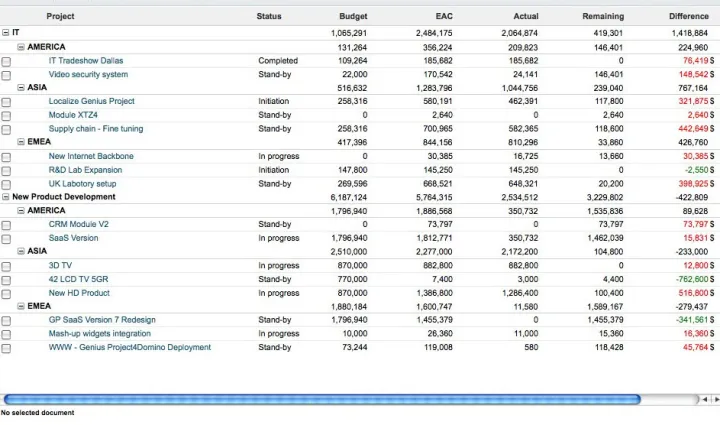Check the 42 LCD TV 5GR row checkbox
The image size is (720, 425).
point(6,279)
